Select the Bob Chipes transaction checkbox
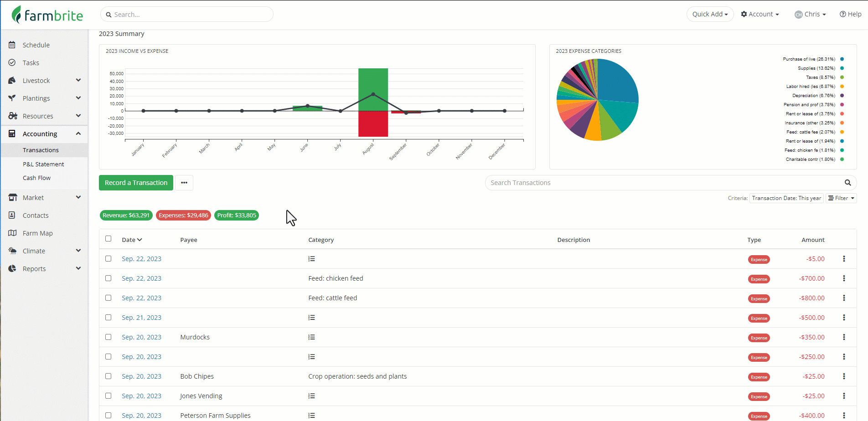 [108, 376]
